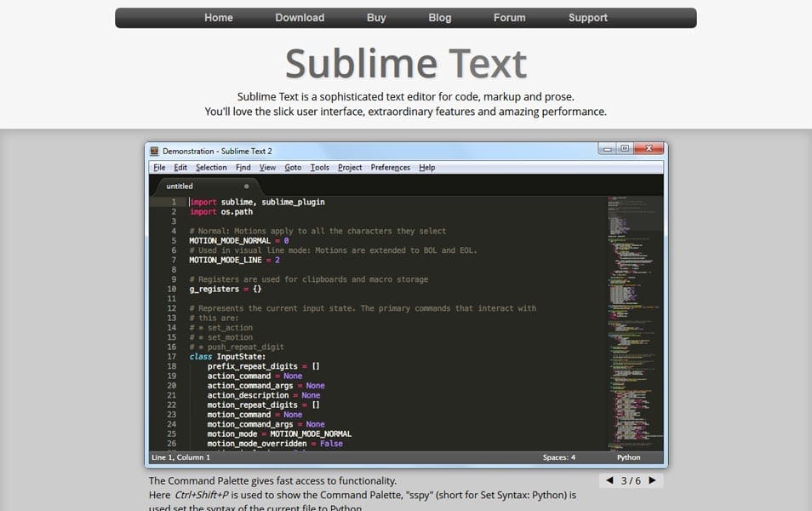The width and height of the screenshot is (812, 511).
Task: Open the Selection menu
Action: click(211, 167)
